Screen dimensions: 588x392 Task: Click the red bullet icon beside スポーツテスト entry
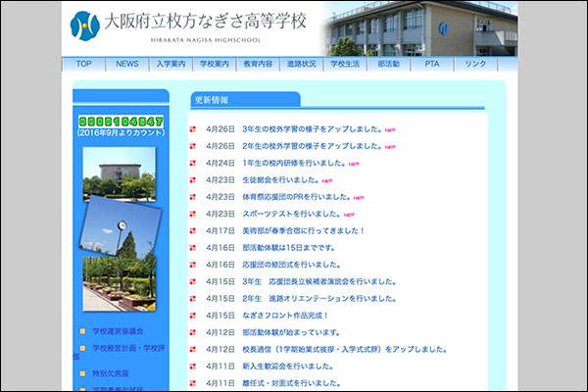193,214
